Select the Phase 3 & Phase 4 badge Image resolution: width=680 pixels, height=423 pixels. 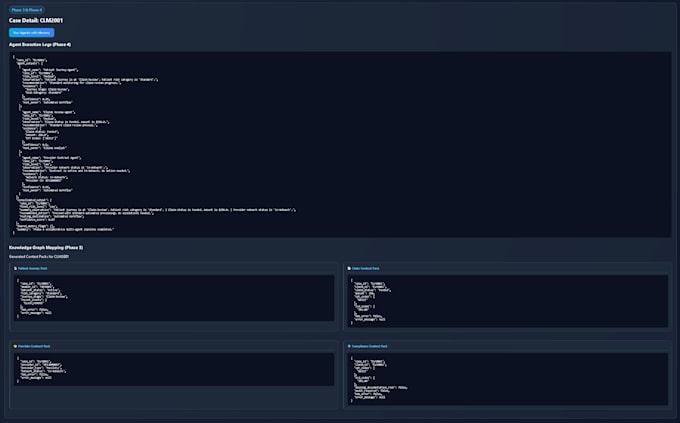(26, 10)
